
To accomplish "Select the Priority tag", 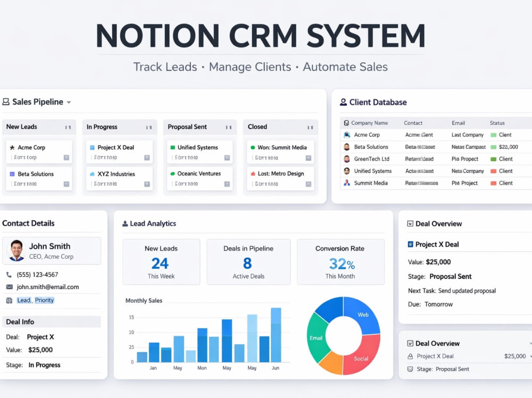I will pyautogui.click(x=45, y=300).
